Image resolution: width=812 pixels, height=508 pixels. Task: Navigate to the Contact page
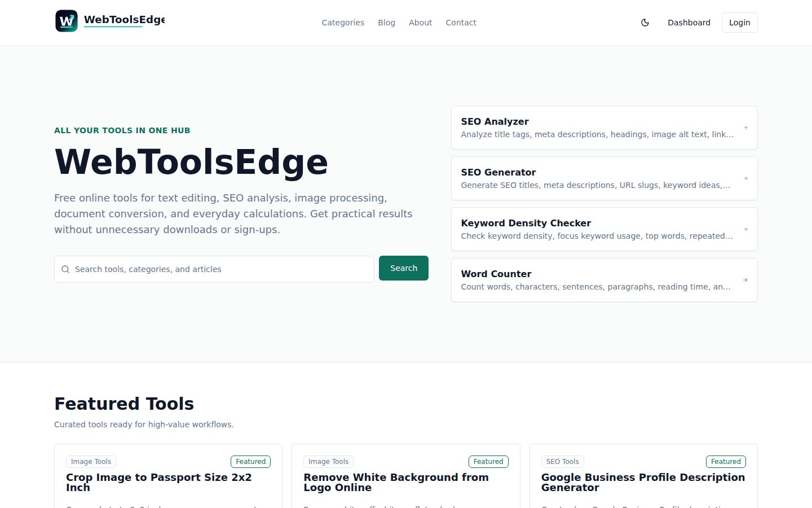point(461,23)
